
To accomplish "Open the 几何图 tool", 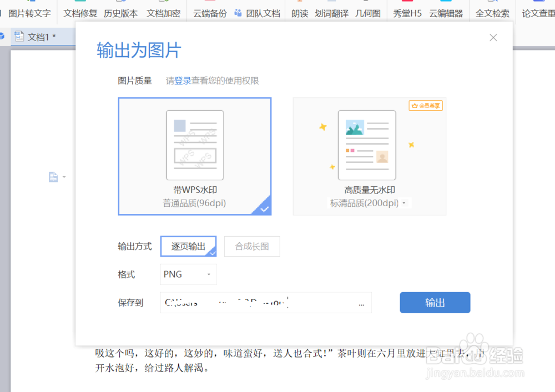I will pyautogui.click(x=369, y=13).
